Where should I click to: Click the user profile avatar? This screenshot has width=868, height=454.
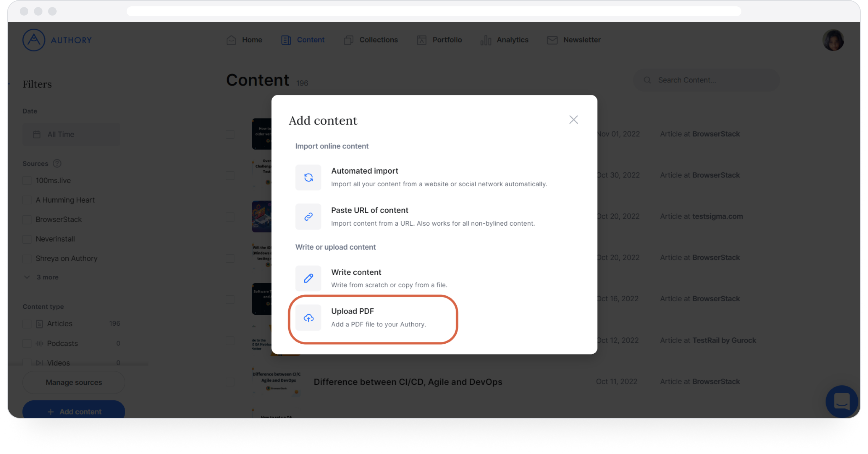833,40
